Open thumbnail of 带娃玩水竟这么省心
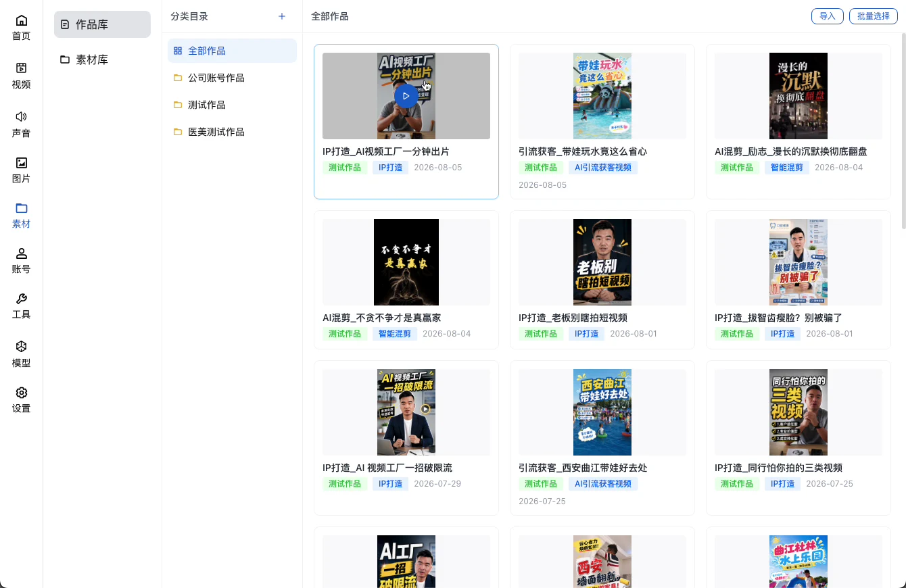The height and width of the screenshot is (588, 906). tap(602, 96)
